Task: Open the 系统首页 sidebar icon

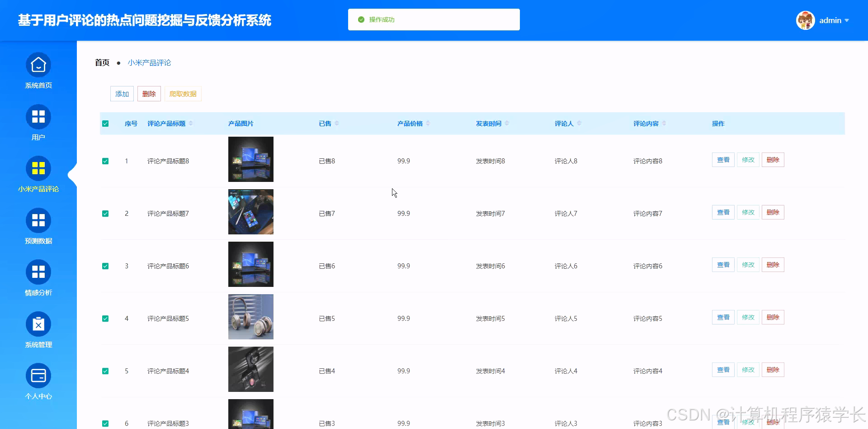Action: [x=38, y=64]
